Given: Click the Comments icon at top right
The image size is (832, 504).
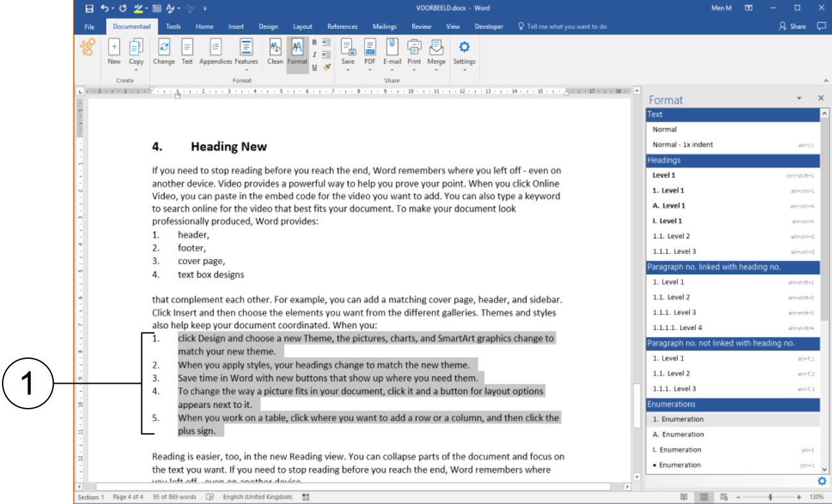Looking at the screenshot, I should click(822, 26).
